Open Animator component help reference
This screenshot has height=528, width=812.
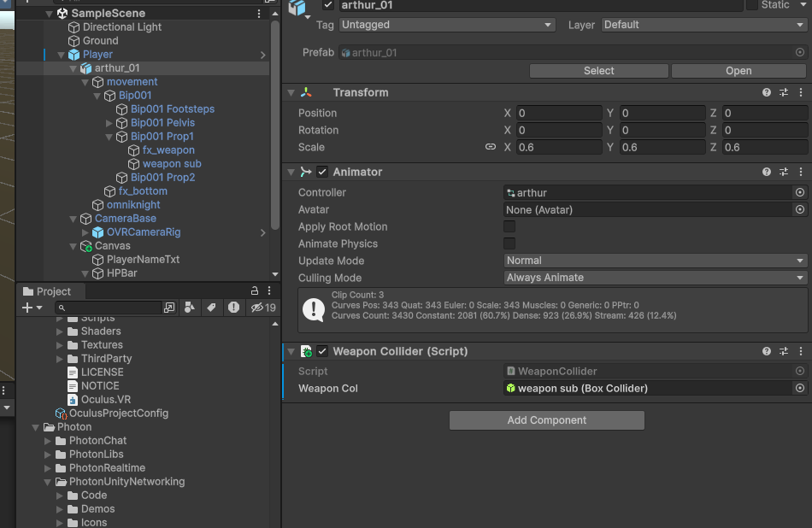click(767, 172)
